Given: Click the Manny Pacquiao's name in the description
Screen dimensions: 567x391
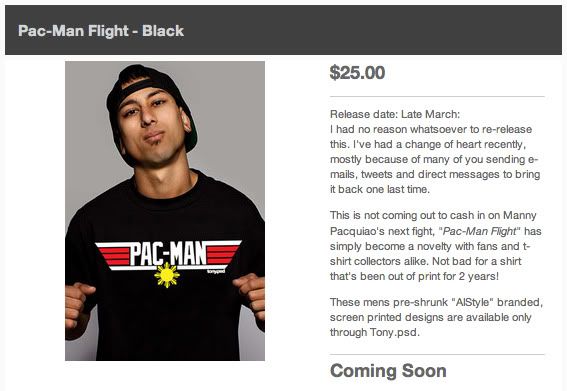Looking at the screenshot, I should pos(433,223).
